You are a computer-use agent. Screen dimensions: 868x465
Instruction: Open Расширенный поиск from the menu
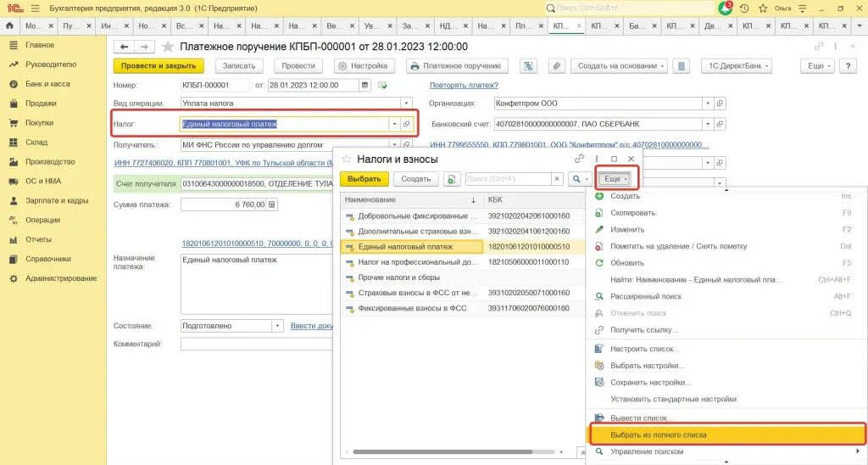(x=726, y=296)
